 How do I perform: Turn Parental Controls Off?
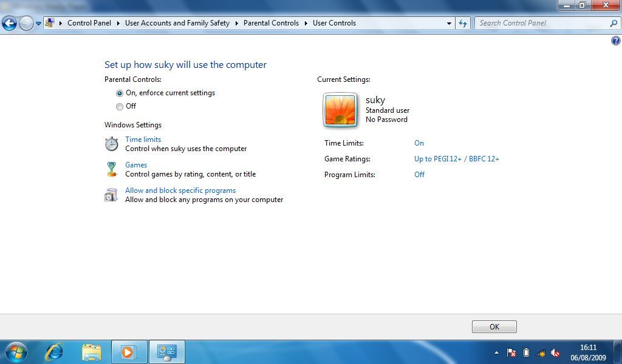click(x=120, y=106)
